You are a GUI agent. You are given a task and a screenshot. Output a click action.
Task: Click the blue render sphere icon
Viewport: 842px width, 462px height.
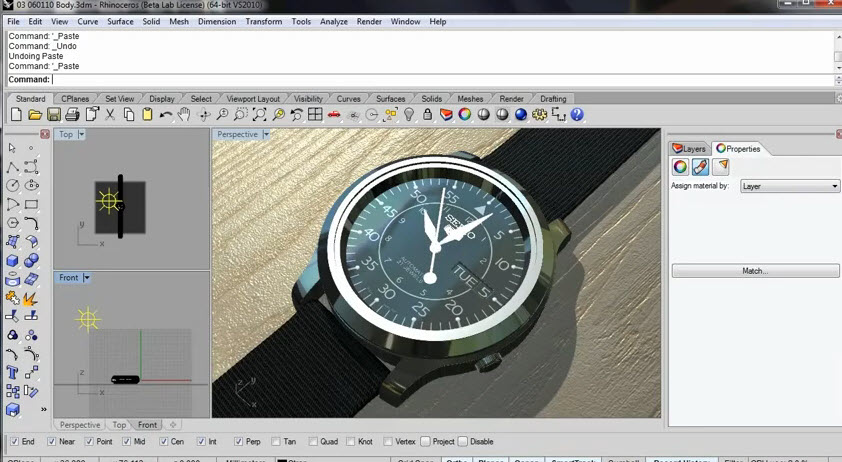click(x=521, y=114)
